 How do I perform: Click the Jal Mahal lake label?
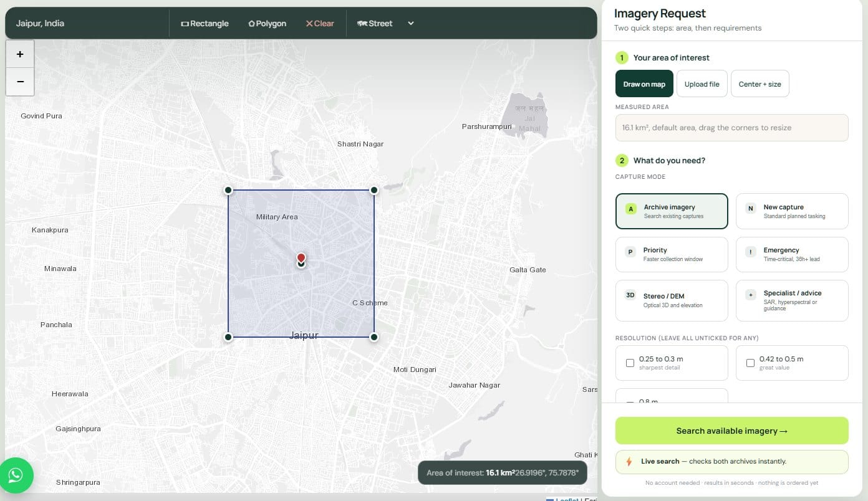tap(529, 118)
